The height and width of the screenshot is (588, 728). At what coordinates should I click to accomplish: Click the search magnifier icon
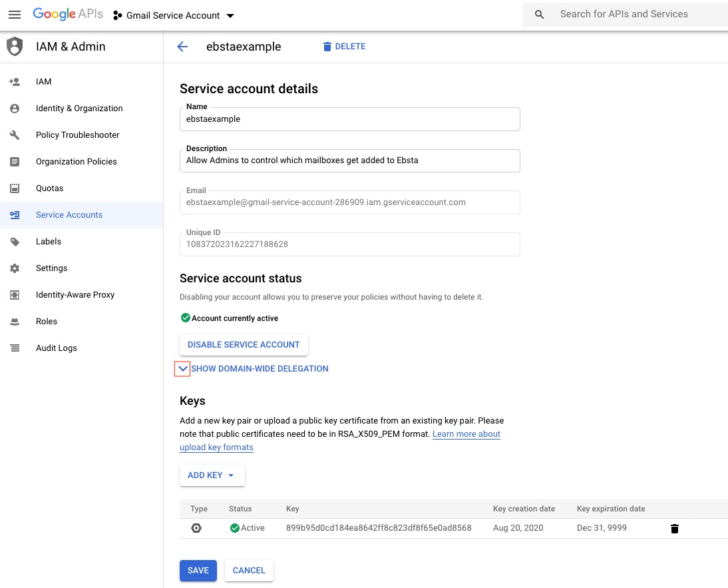click(538, 13)
